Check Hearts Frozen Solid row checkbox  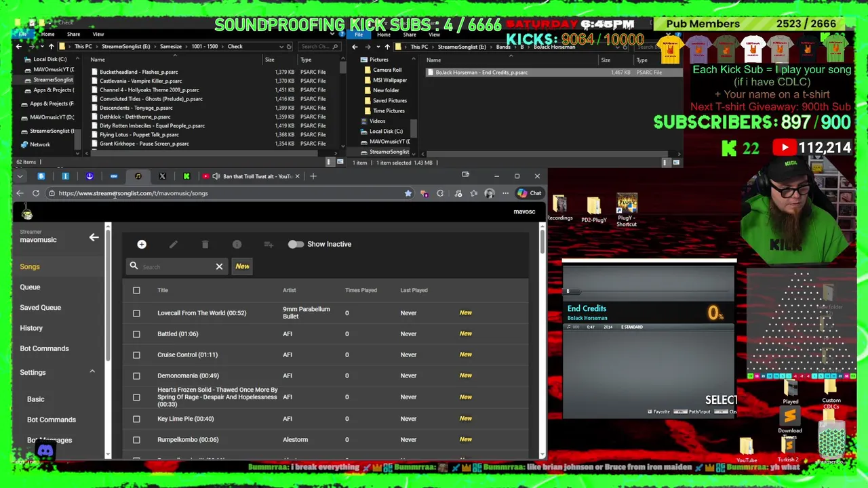coord(136,397)
